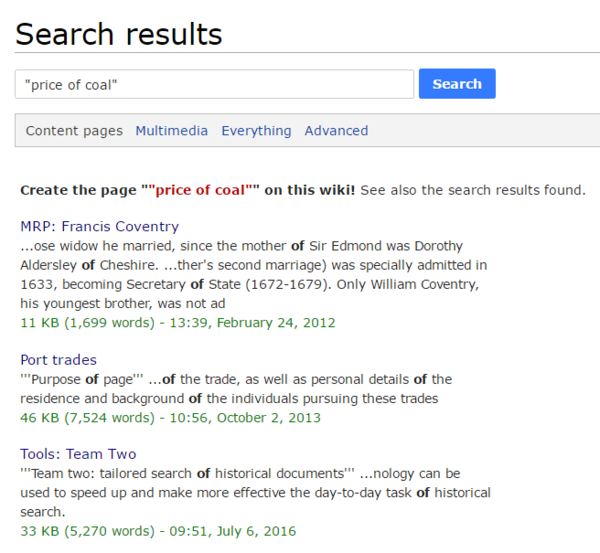Switch to the Multimedia search tab
600x553 pixels.
(x=172, y=131)
